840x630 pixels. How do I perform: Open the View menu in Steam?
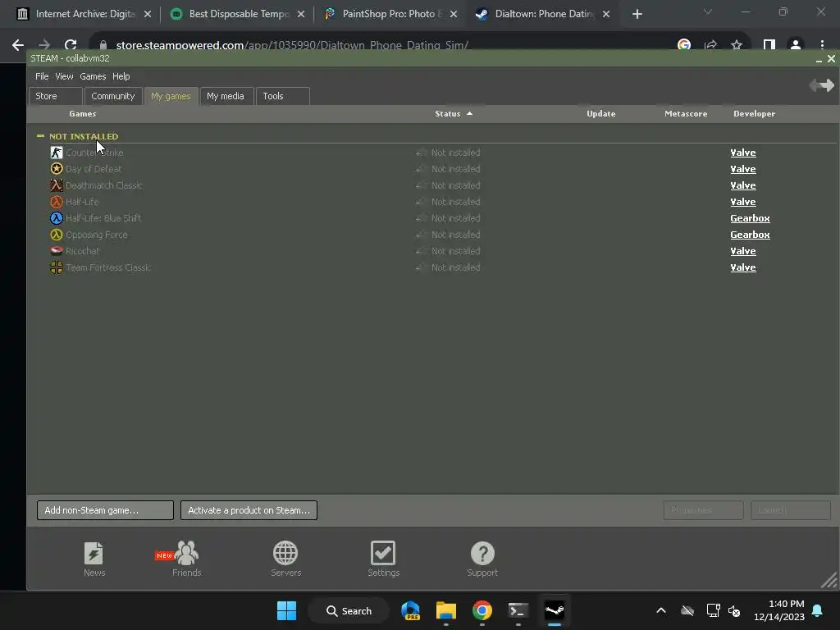(64, 76)
